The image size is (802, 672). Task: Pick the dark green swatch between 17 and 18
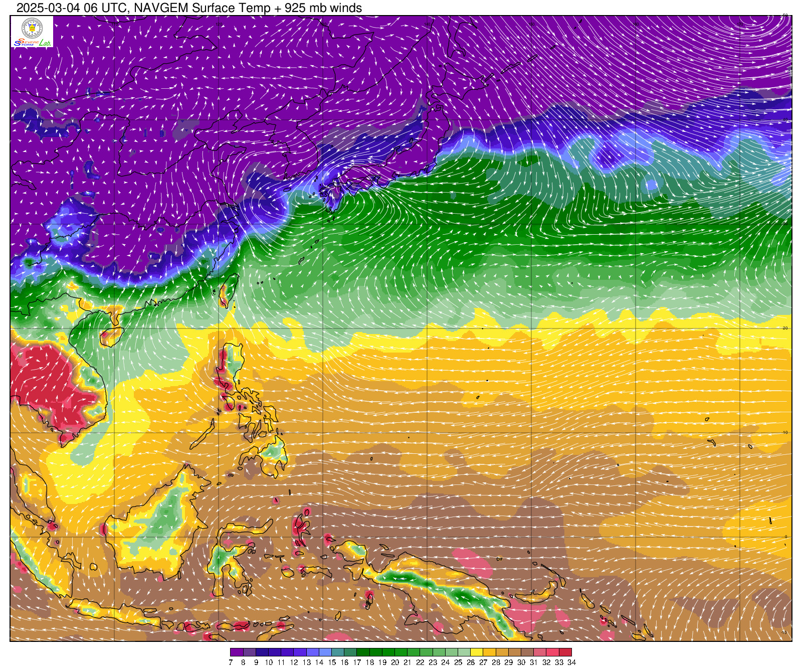click(x=363, y=652)
